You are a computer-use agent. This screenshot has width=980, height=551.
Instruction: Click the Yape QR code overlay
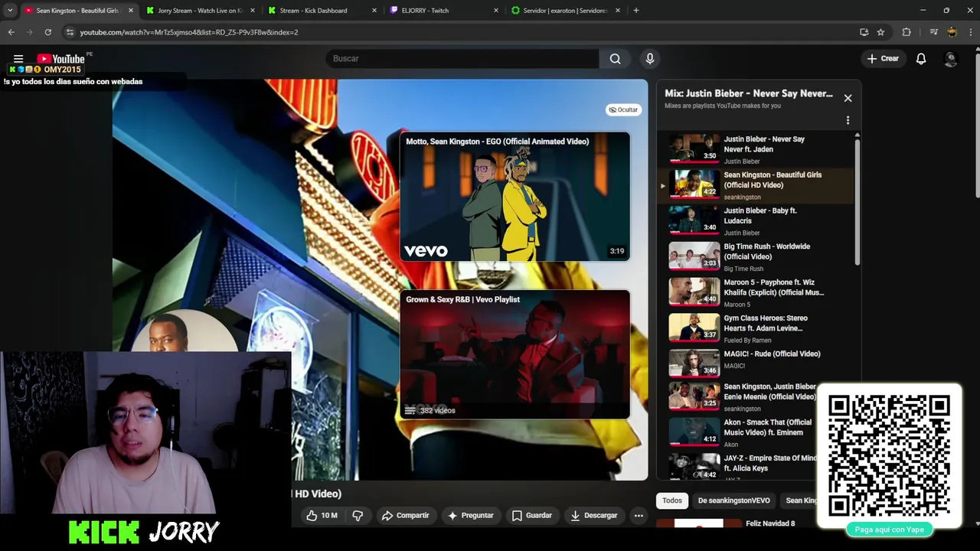pyautogui.click(x=889, y=456)
